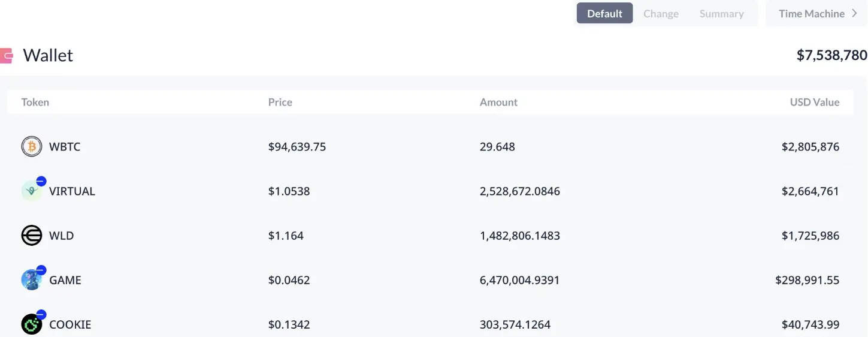Open the WLD token name link
This screenshot has height=337, width=868.
(x=62, y=236)
